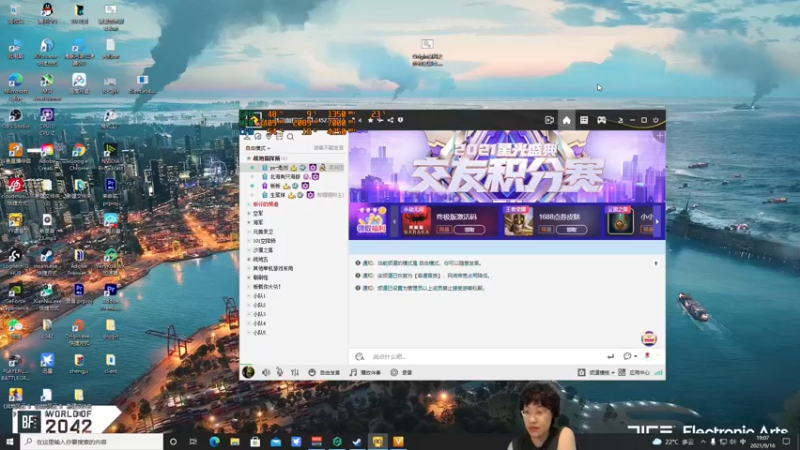Click the plus icon at banner corner
Viewport: 800px width, 450px height.
660,136
